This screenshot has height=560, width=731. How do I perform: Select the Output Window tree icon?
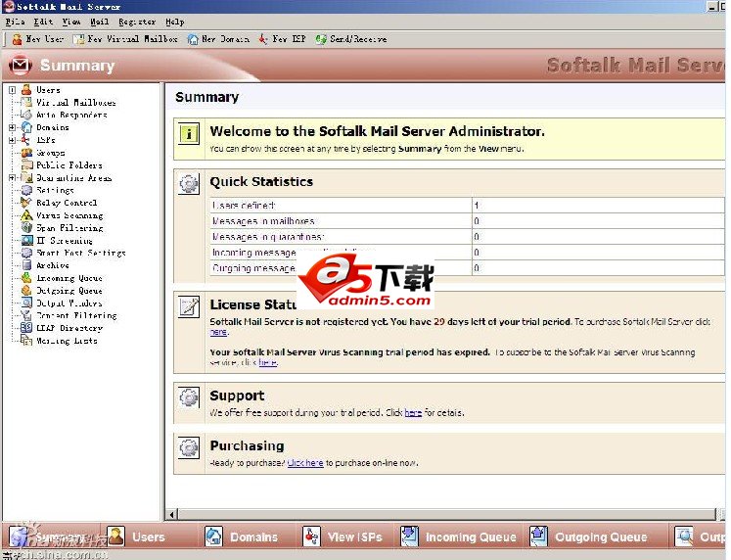pos(26,303)
